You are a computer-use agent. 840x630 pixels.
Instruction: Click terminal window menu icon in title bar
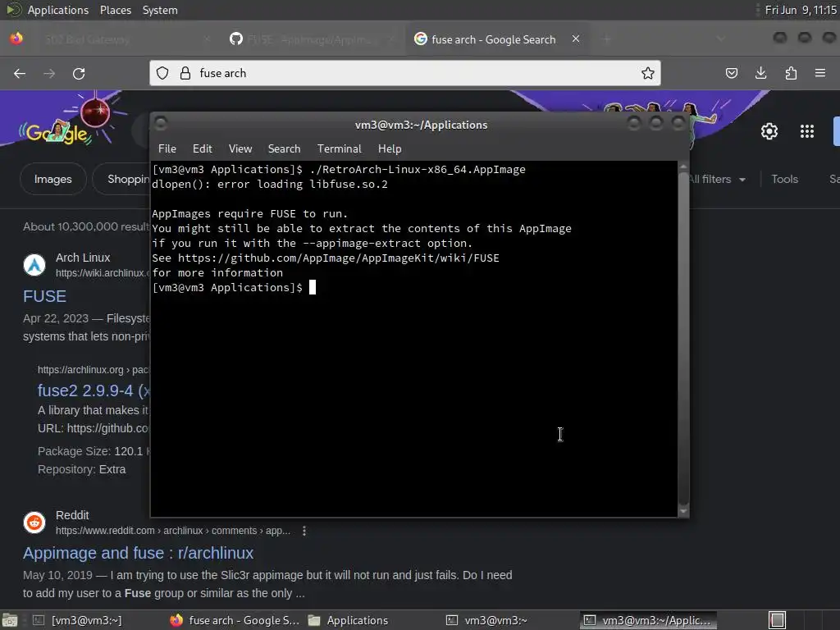[x=161, y=125]
